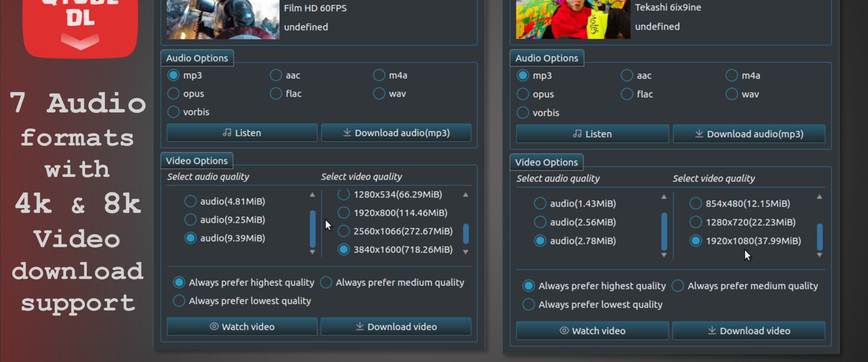Click Download video in left panel
This screenshot has width=868, height=362.
(396, 327)
